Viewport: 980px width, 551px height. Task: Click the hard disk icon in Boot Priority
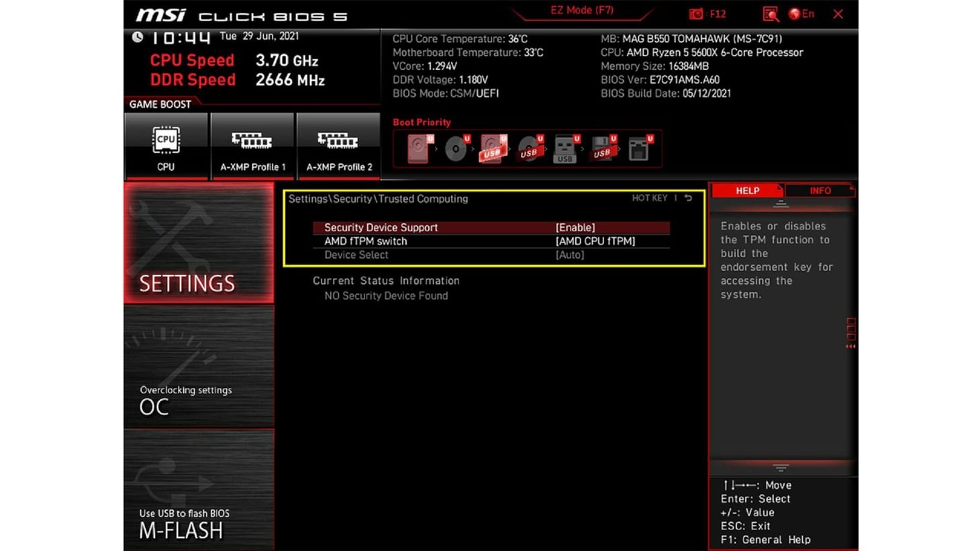point(417,148)
